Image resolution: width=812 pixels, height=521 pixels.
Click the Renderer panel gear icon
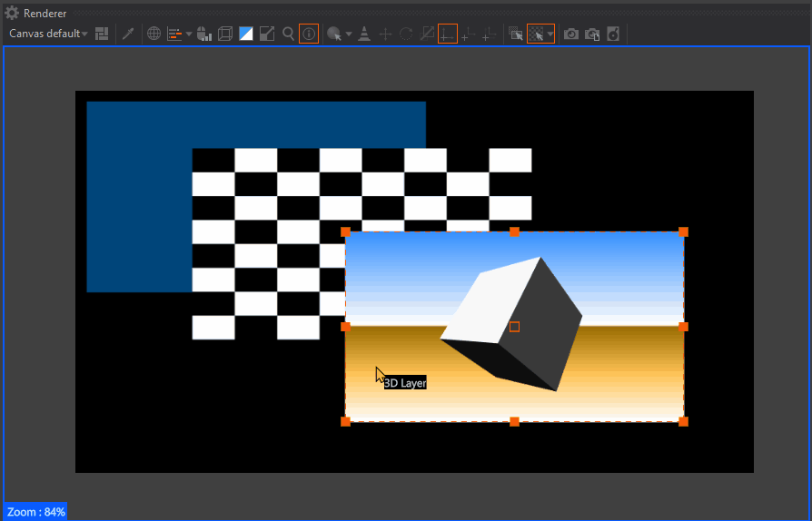(12, 13)
